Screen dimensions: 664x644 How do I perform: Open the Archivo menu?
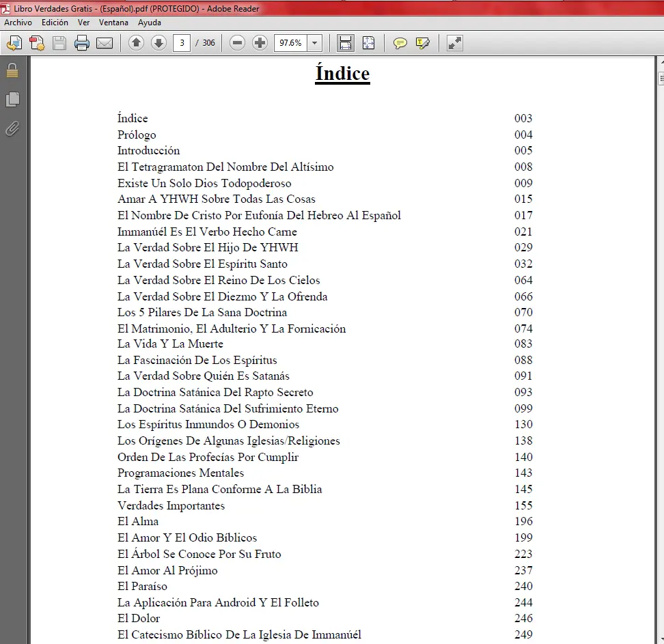[18, 23]
